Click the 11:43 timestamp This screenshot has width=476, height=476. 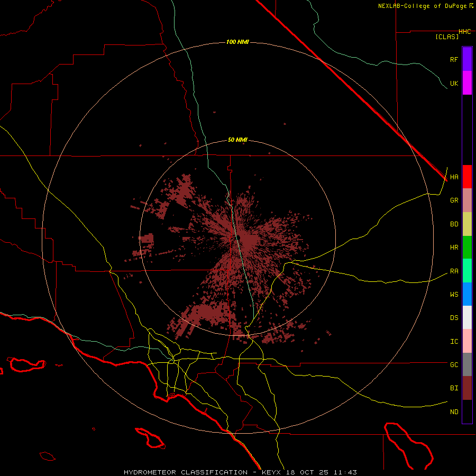pos(345,472)
